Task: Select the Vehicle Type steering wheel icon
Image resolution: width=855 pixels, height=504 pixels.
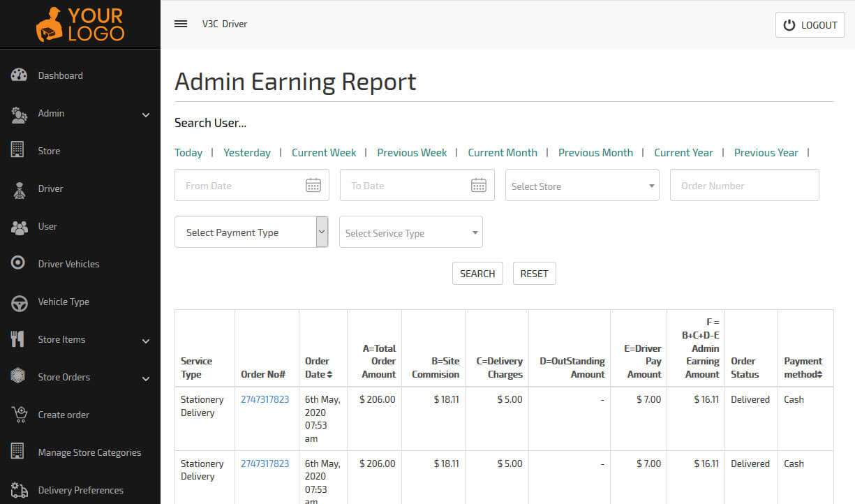Action: click(19, 302)
